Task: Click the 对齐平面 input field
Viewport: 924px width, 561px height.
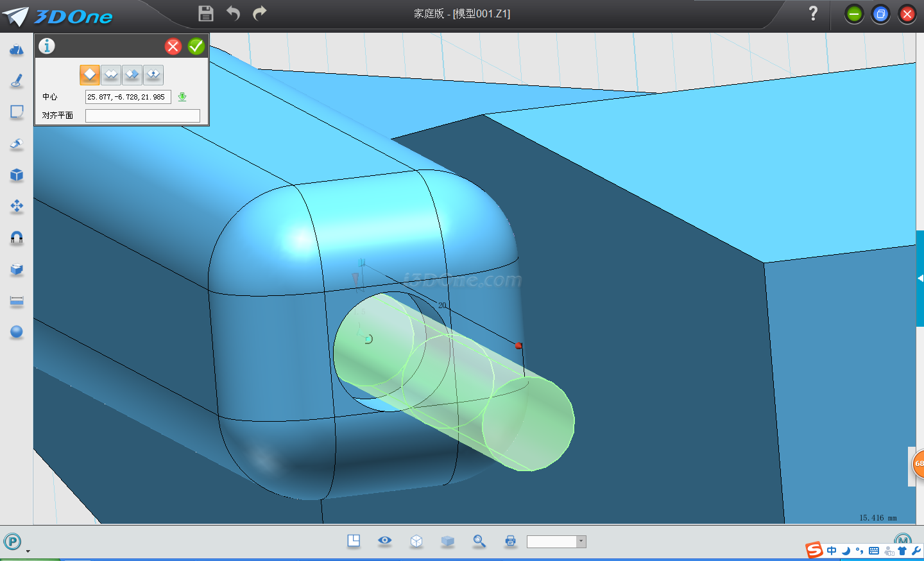Action: pos(142,116)
